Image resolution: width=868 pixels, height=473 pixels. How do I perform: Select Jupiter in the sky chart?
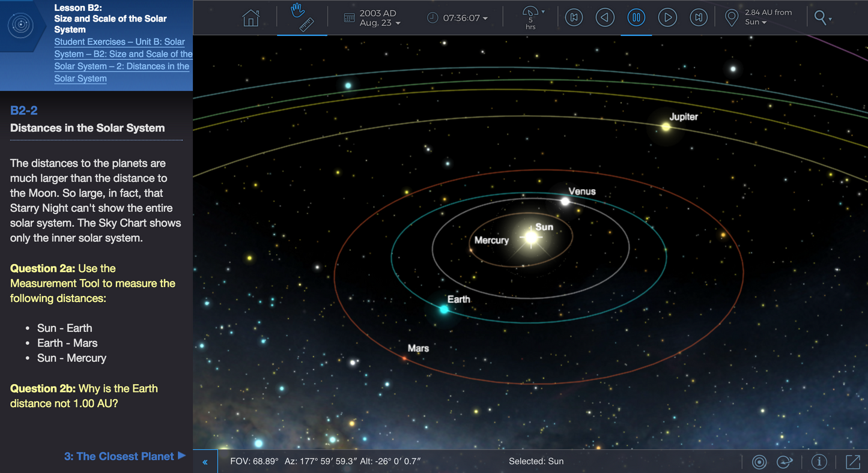(x=666, y=126)
